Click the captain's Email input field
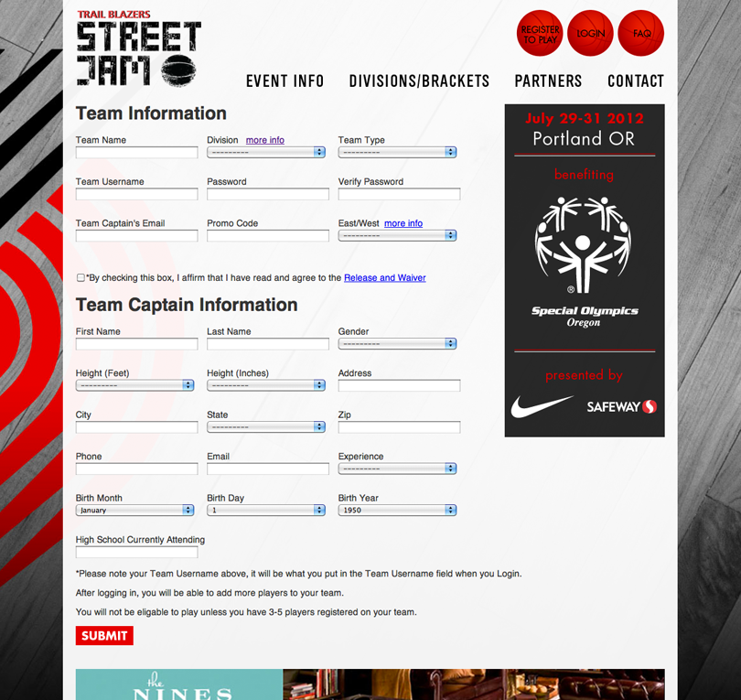Screen dimensions: 741x700 click(x=268, y=468)
